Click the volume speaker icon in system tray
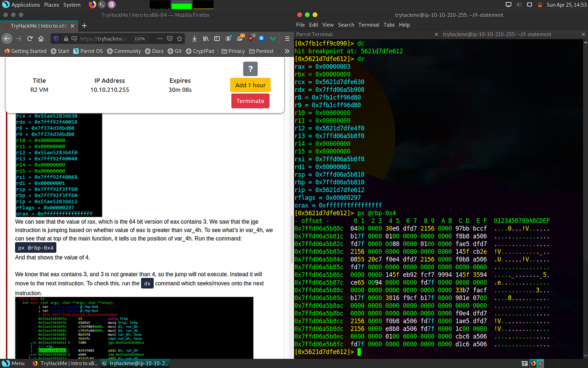588x368 pixels. (x=519, y=5)
